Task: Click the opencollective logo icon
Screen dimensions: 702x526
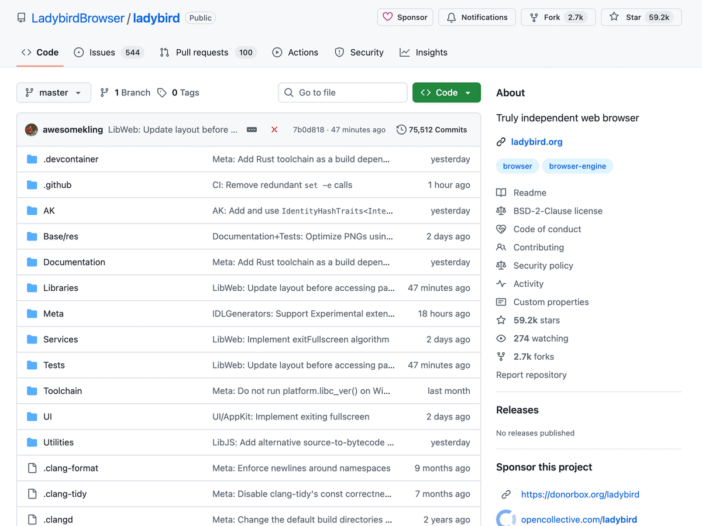Action: tap(506, 518)
